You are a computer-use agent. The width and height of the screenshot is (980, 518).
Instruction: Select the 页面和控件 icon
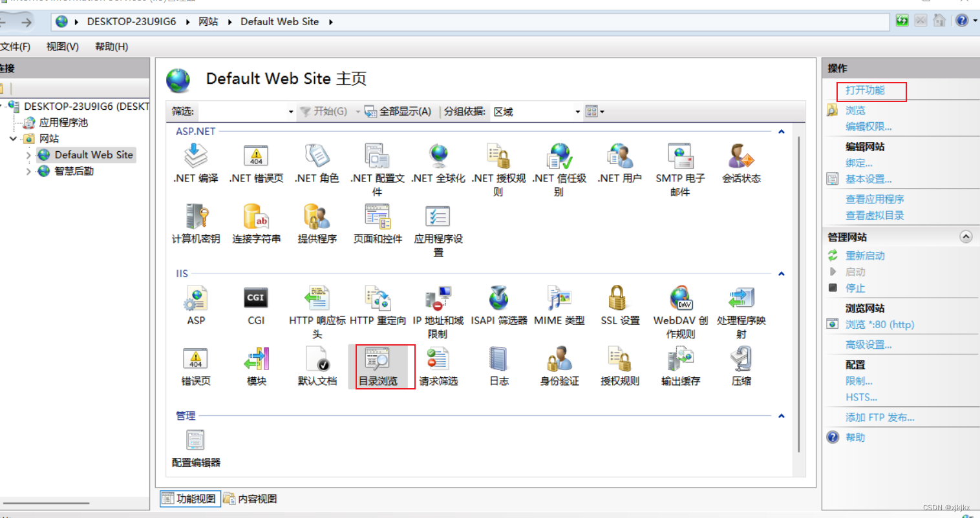378,216
